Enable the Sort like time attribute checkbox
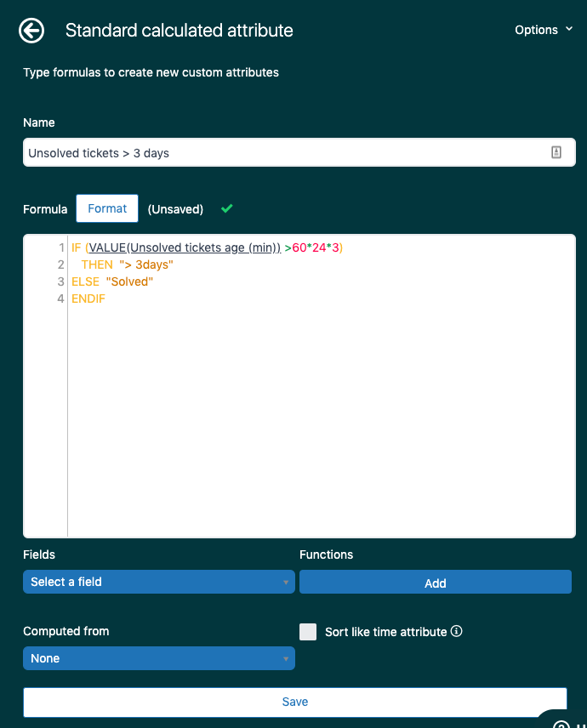The image size is (587, 728). 308,631
